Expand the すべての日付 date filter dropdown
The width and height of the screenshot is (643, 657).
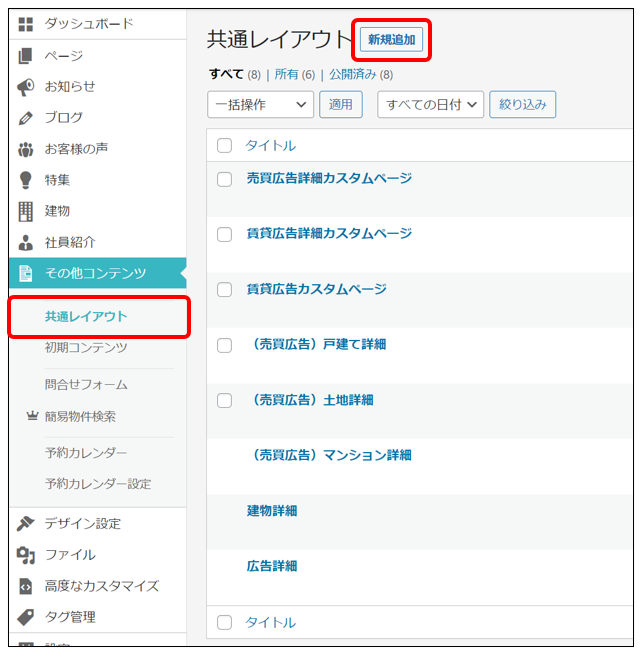click(430, 104)
